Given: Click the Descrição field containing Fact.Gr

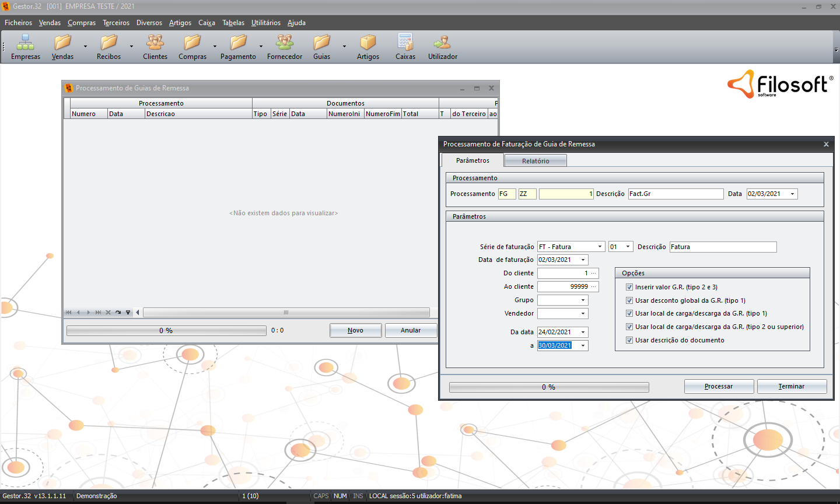Looking at the screenshot, I should point(675,194).
